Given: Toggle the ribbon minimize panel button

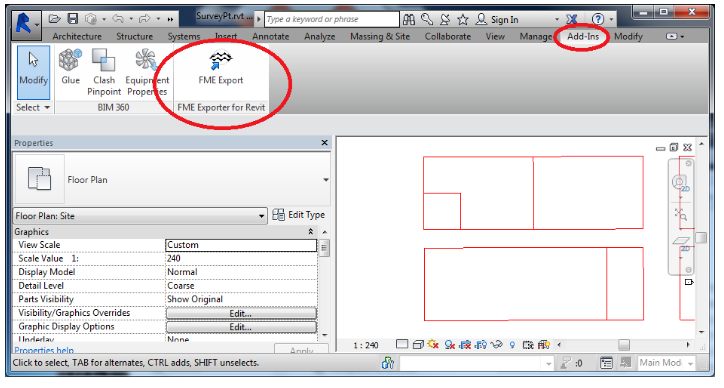Looking at the screenshot, I should pyautogui.click(x=671, y=36).
